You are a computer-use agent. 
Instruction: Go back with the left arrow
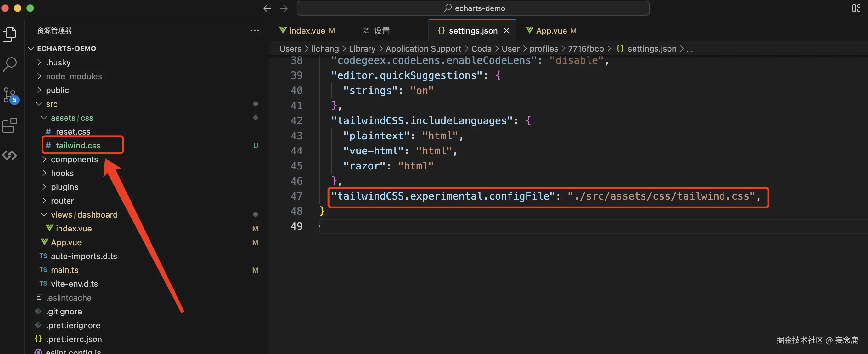(267, 8)
